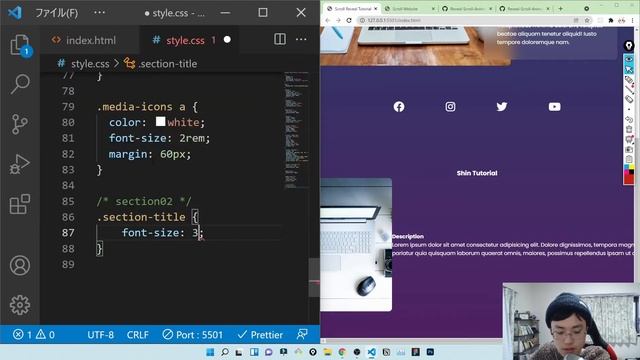Screen dimensions: 640x360
Task: Open taskbar search magnifier
Action: (x=224, y=352)
